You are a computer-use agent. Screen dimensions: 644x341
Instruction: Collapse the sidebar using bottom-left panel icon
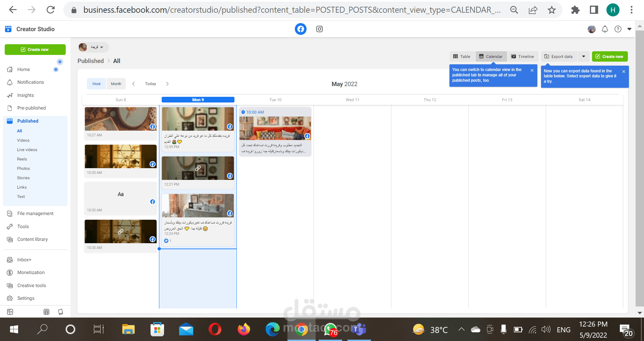[x=10, y=312]
